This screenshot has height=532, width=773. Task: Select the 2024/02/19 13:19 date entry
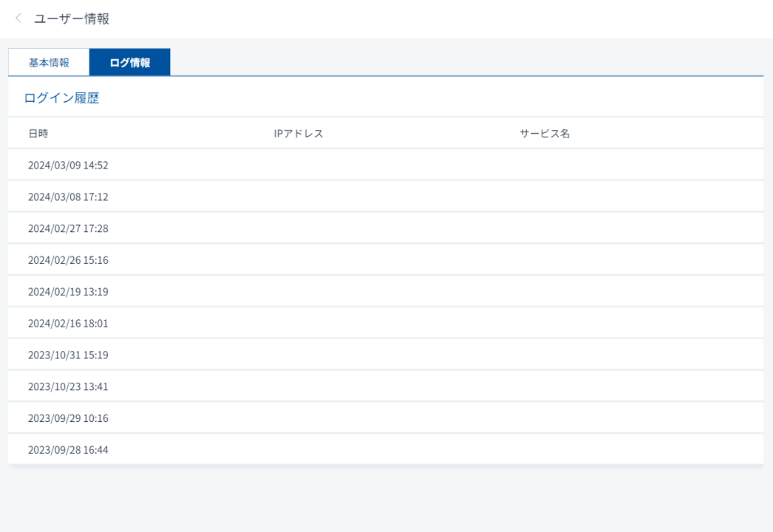tap(68, 292)
